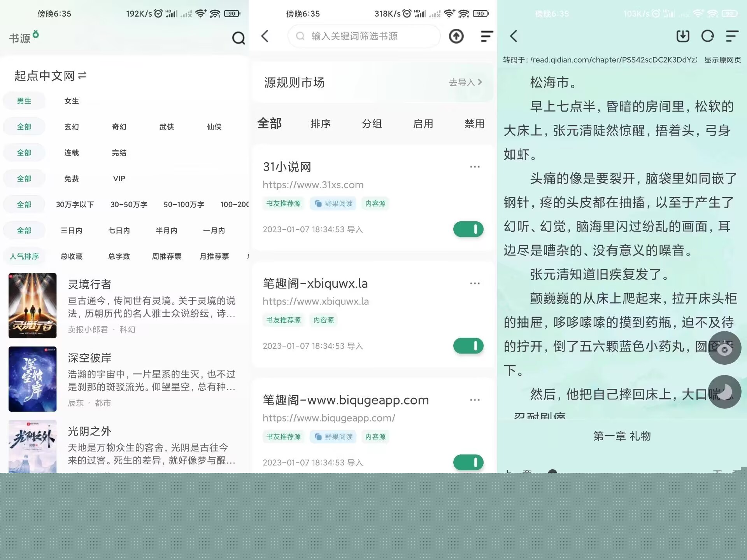Disable the xbiquwx.la source switch

tap(468, 346)
